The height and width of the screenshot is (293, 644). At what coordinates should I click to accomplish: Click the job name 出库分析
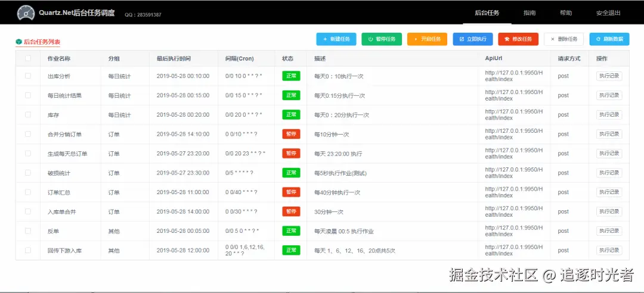coord(58,76)
